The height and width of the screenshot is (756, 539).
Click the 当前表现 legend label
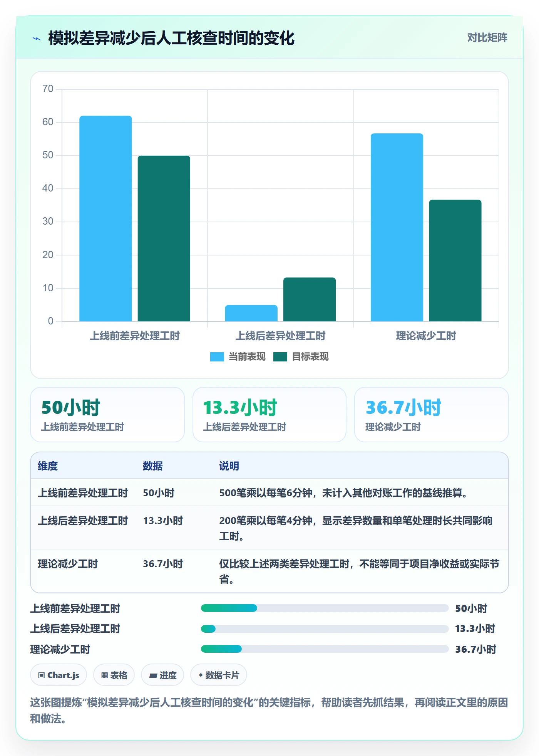[x=247, y=357]
